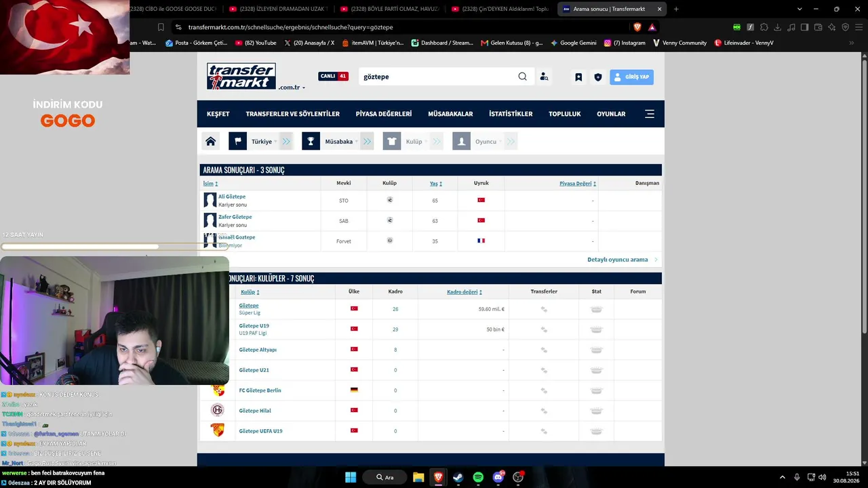868x488 pixels.
Task: Open the Göztepe U19 club link
Action: point(254,326)
